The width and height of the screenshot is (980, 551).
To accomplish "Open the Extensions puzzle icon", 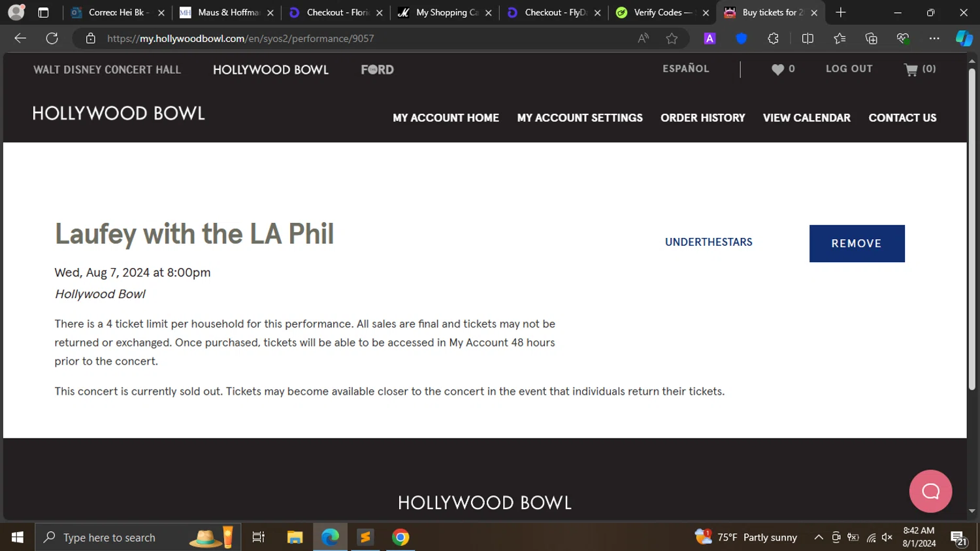I will (773, 39).
